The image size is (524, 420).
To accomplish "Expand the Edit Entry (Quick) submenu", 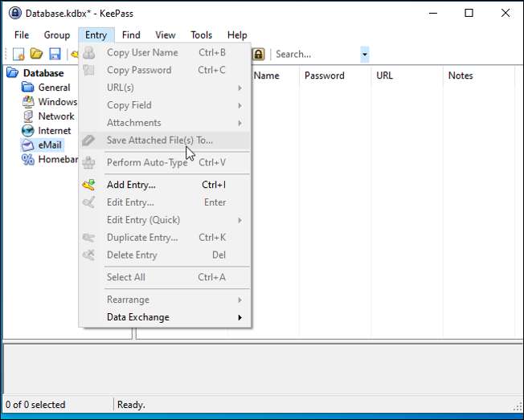I will 239,220.
